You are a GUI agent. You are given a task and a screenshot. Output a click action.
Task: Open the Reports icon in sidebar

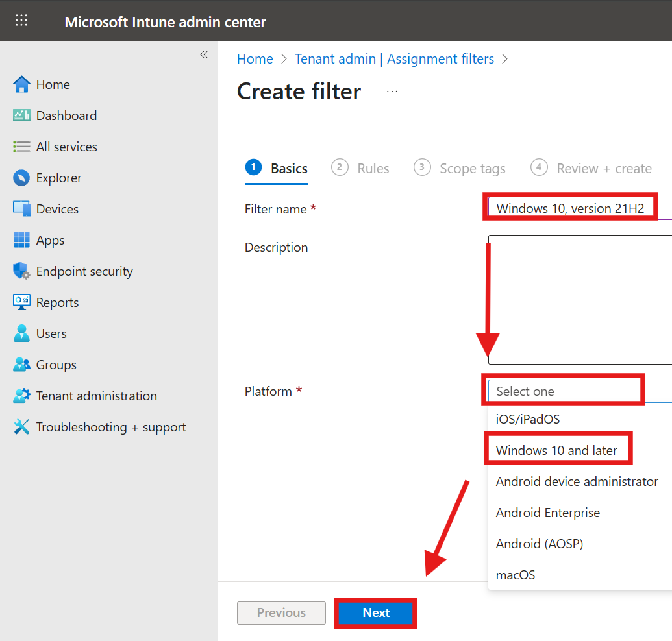click(21, 302)
